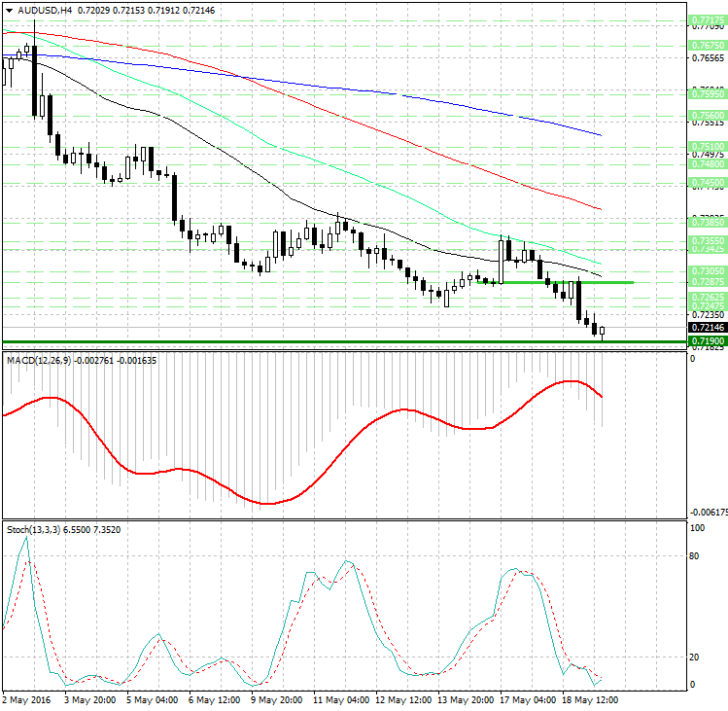The height and width of the screenshot is (711, 728).
Task: Click the Stoch(13,3,3) indicator label
Action: (x=33, y=530)
